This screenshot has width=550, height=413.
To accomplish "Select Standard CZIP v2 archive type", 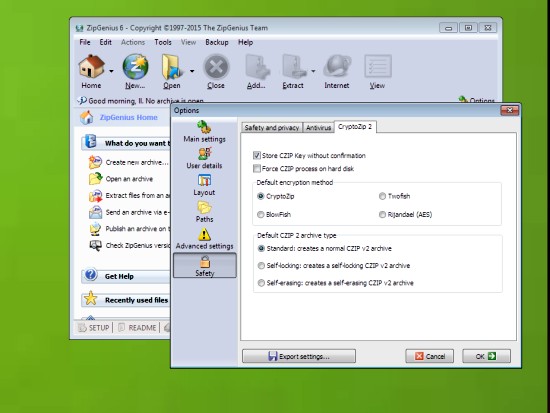I will 261,248.
